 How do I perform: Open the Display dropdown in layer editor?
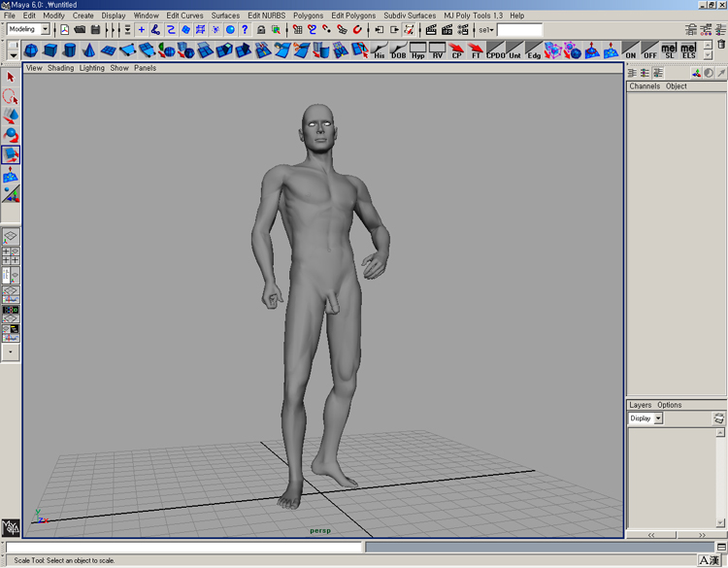pyautogui.click(x=657, y=418)
